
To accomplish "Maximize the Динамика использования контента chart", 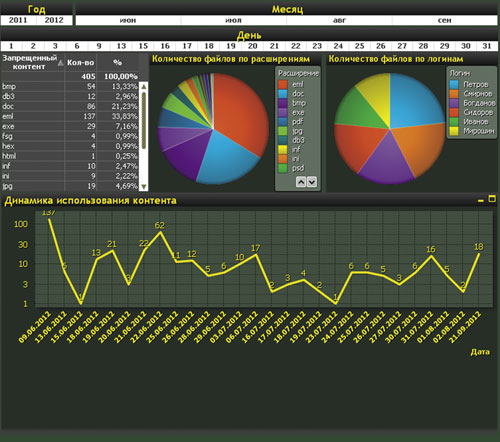I will 492,199.
